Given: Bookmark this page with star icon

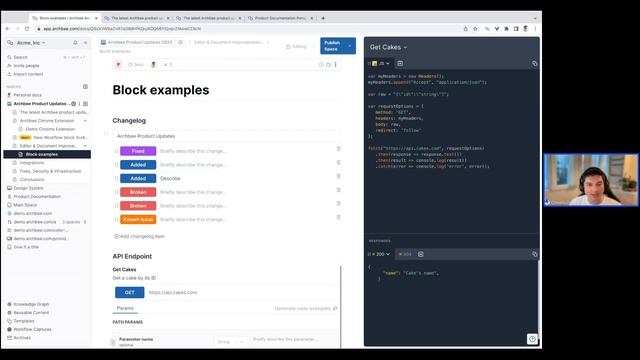Looking at the screenshot, I should pyautogui.click(x=476, y=29).
